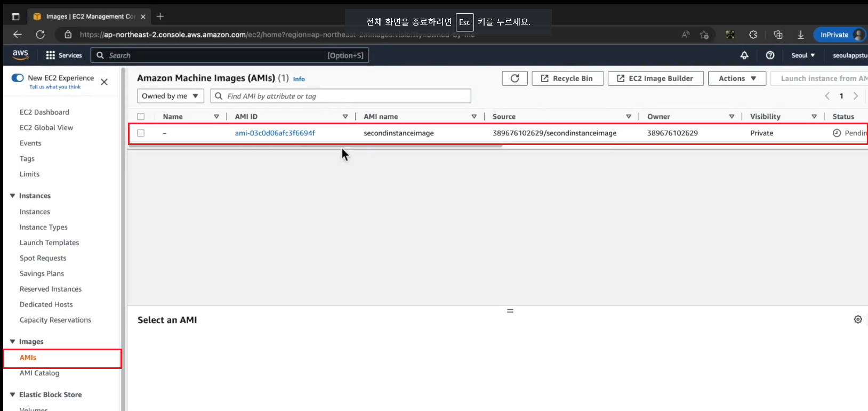The width and height of the screenshot is (868, 411).
Task: Add page to browser favorites
Action: click(704, 35)
